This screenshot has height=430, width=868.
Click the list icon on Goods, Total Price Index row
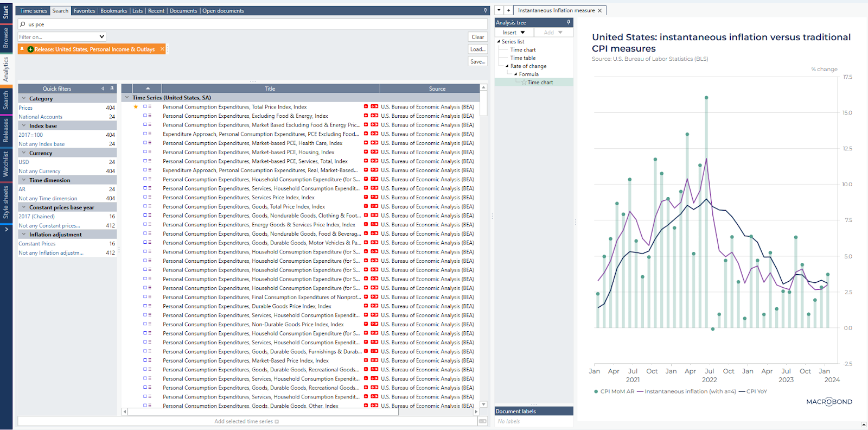pos(150,206)
